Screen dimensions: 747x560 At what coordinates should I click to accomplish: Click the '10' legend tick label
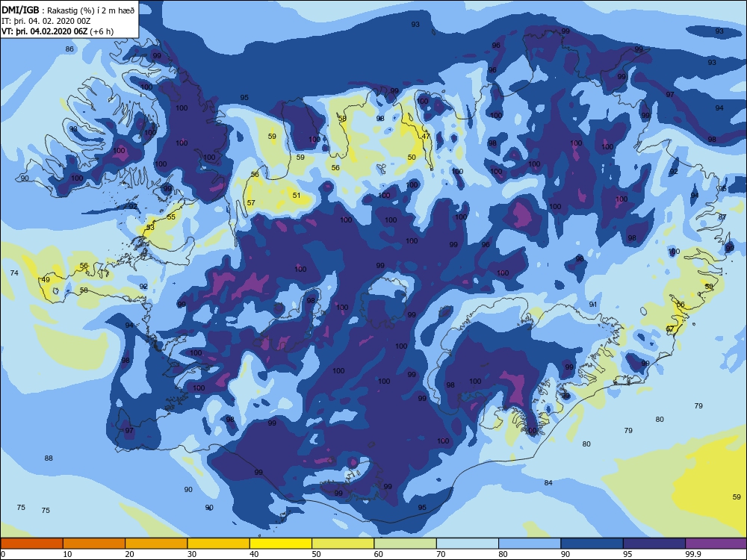67,554
